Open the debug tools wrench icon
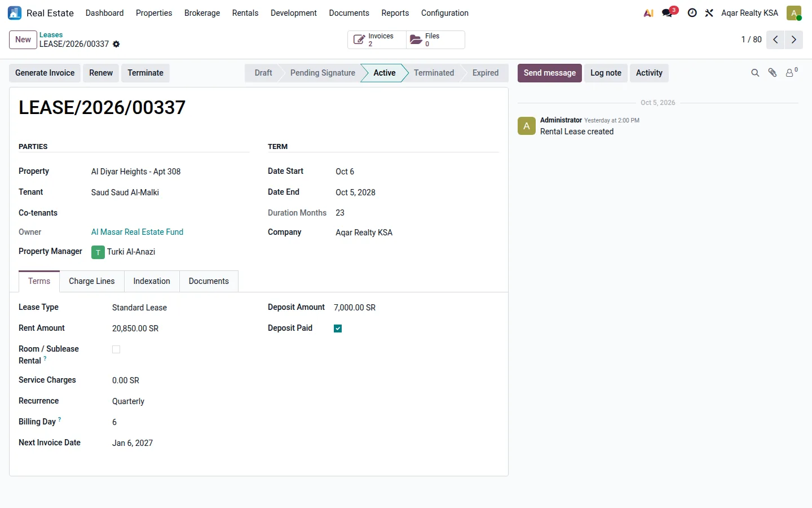 coord(709,13)
